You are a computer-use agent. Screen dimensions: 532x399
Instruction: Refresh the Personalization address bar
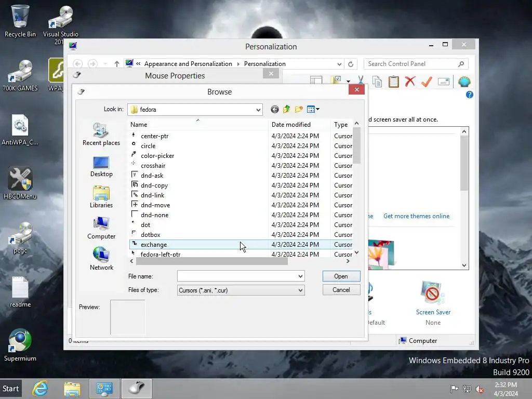tap(351, 64)
